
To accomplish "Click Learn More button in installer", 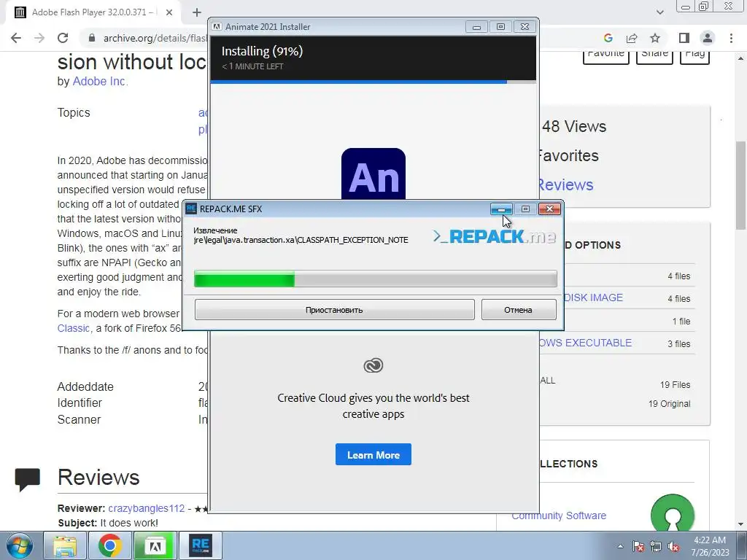I will pyautogui.click(x=373, y=455).
